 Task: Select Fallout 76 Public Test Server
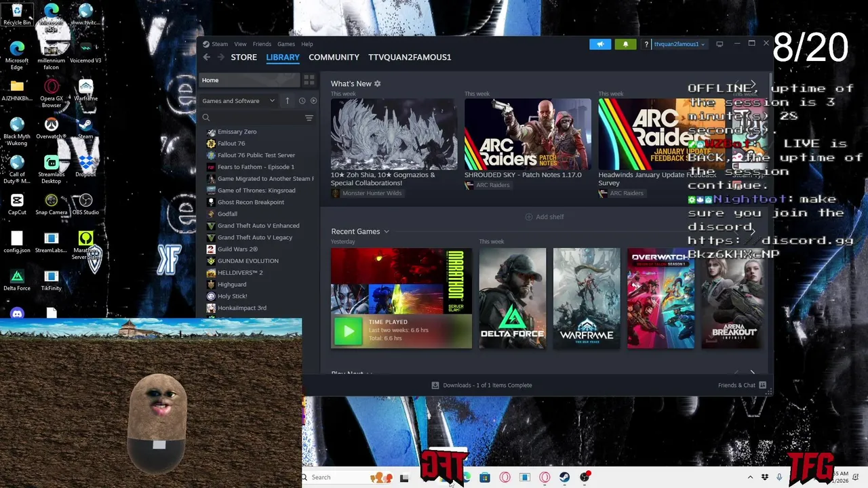click(258, 155)
